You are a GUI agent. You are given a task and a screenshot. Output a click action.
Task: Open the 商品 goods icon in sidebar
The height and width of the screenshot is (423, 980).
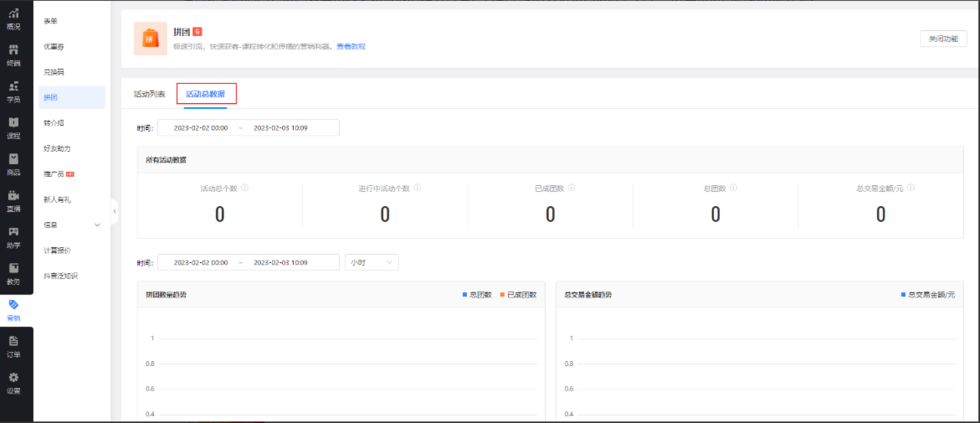13,158
